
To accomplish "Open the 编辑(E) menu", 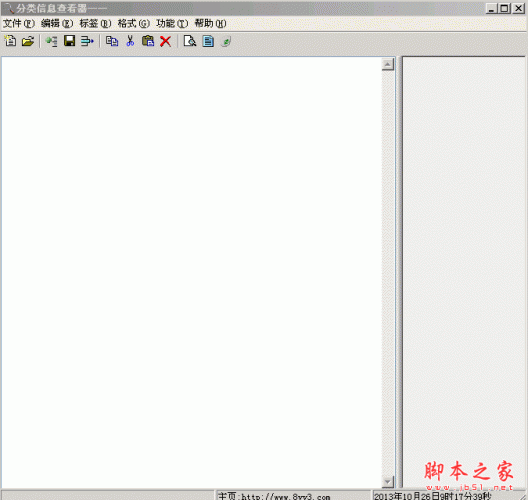I will (x=57, y=23).
